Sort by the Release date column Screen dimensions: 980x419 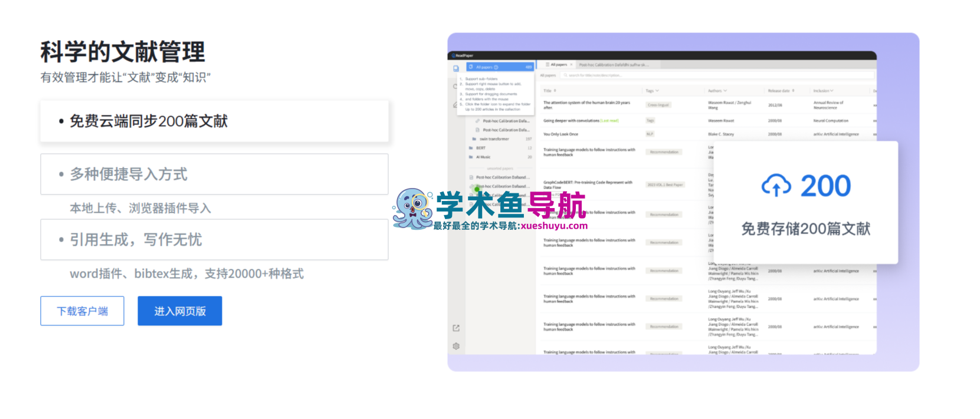[781, 91]
